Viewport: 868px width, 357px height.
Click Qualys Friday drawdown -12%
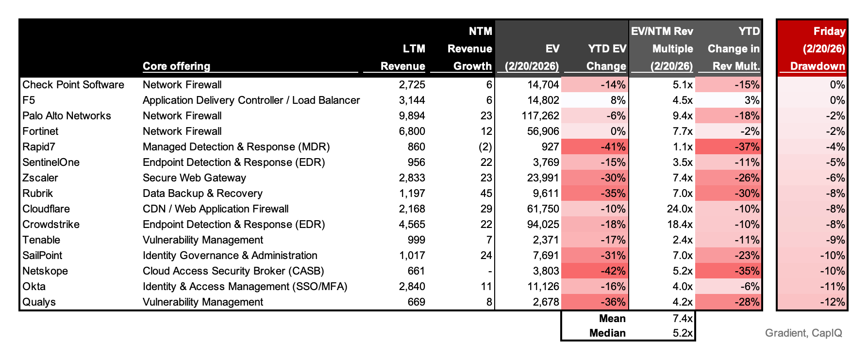(x=832, y=302)
